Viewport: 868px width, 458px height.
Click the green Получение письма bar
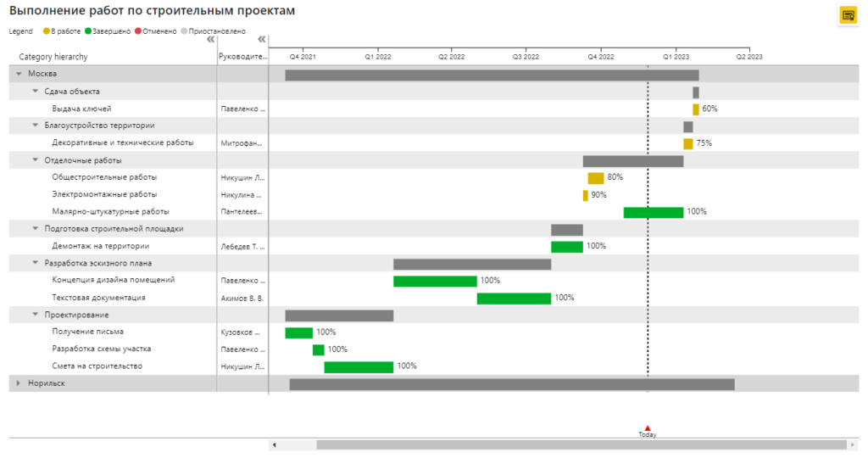299,332
